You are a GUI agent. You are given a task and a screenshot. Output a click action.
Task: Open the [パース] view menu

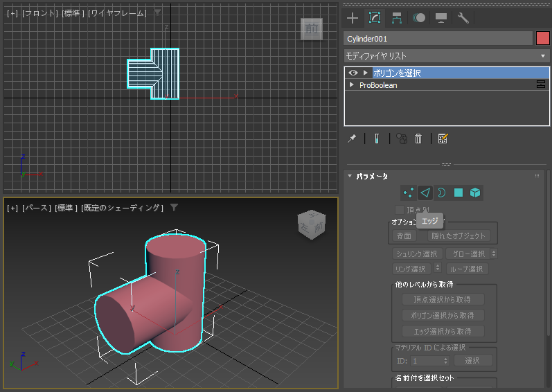(37, 208)
